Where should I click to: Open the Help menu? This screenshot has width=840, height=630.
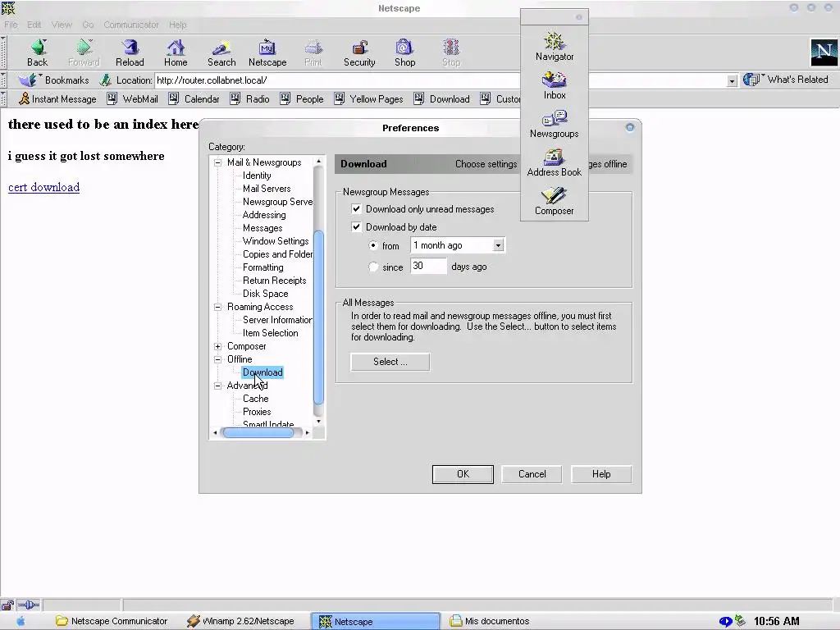coord(178,25)
